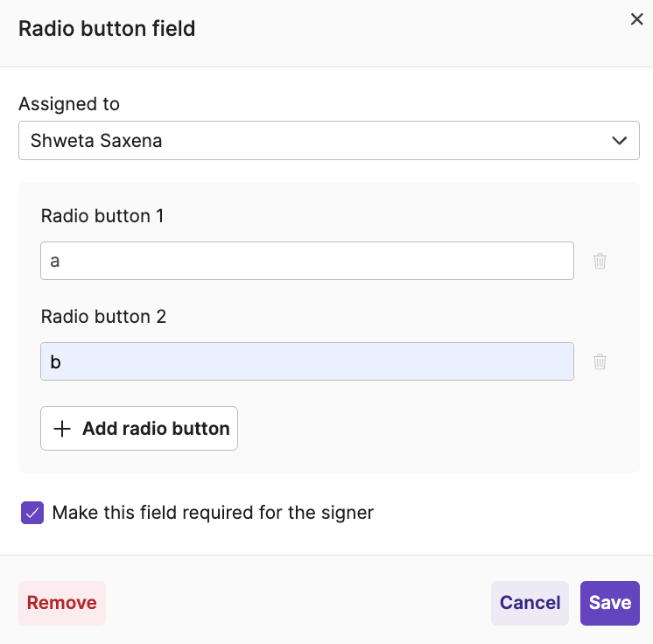Screen dimensions: 653x644
Task: Remove this radio button field
Action: 62,603
